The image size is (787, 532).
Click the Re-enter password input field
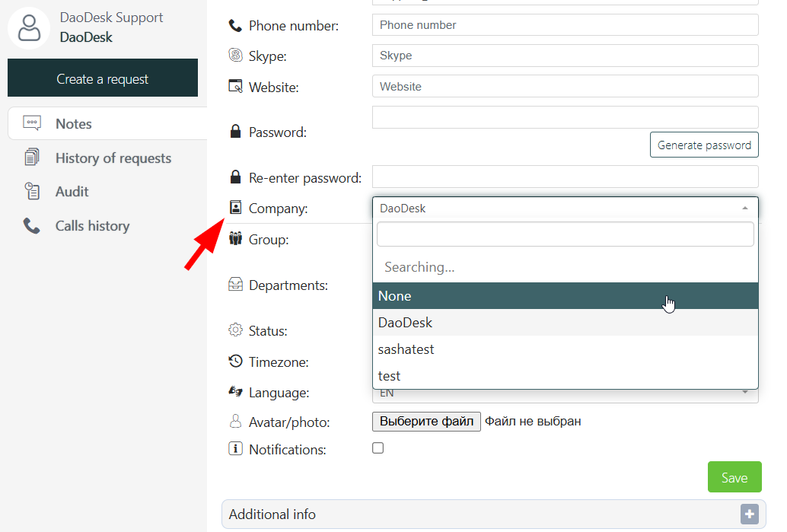566,177
